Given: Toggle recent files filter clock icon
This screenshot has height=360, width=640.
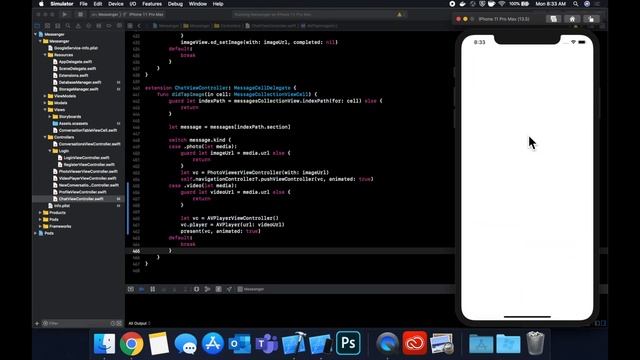Looking at the screenshot, I should (x=113, y=323).
